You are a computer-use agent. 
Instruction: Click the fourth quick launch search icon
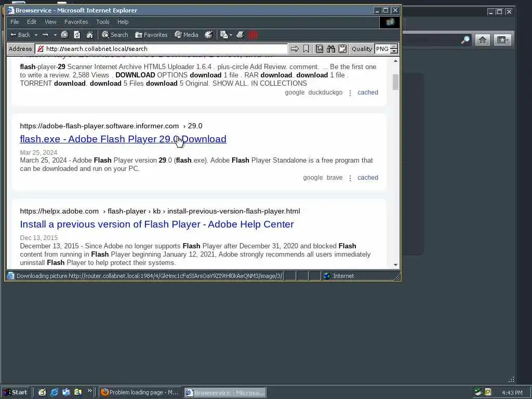point(78,393)
